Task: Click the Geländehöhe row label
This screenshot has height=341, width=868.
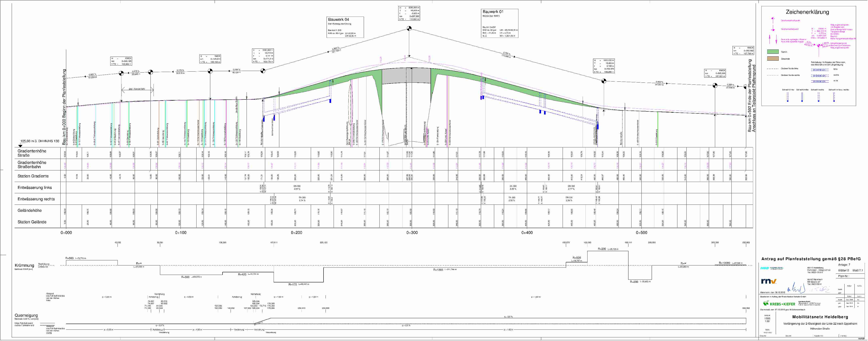Action: pos(30,210)
